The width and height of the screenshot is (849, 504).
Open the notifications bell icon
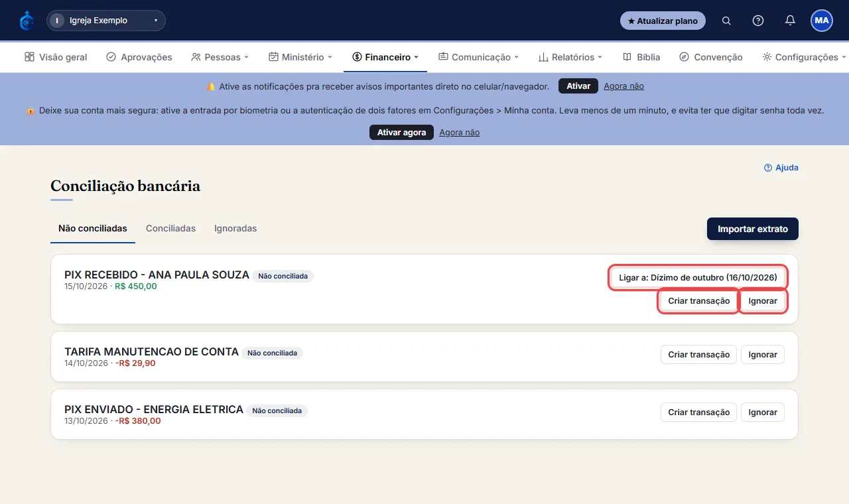[x=790, y=21]
